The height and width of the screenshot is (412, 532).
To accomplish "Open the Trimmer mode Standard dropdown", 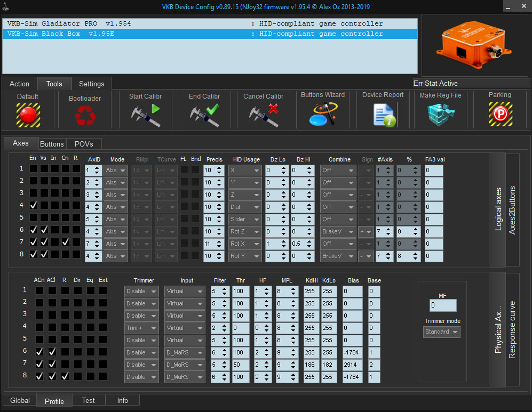I will (442, 332).
